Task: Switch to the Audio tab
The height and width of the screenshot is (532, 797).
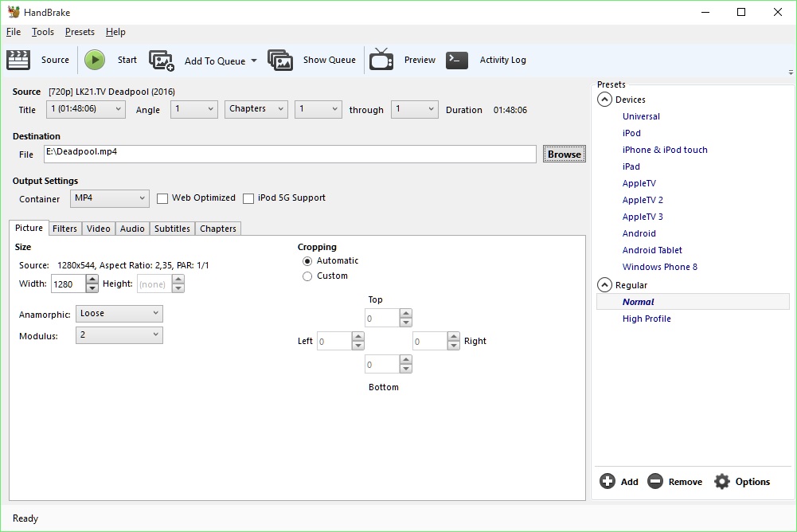Action: point(132,229)
